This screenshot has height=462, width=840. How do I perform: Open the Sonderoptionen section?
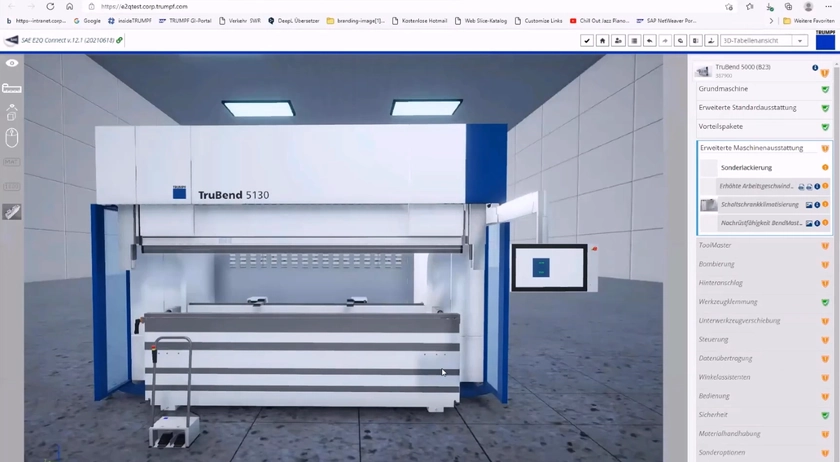coord(763,452)
